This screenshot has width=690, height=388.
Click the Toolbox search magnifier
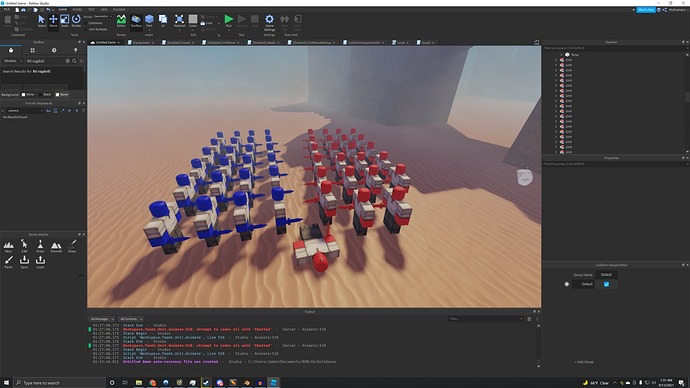[x=74, y=61]
